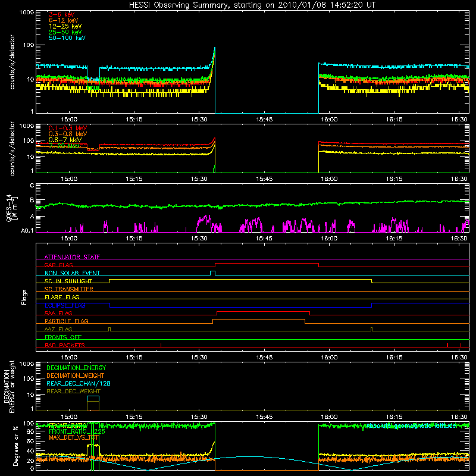Select the BAD_PACKETS flag label
Viewport: 476px width, 476px height.
click(x=65, y=345)
